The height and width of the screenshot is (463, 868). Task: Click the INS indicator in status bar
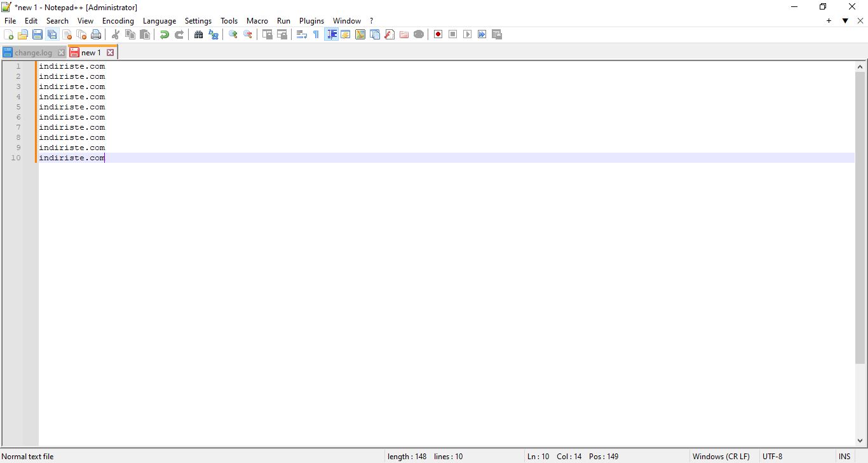[844, 457]
